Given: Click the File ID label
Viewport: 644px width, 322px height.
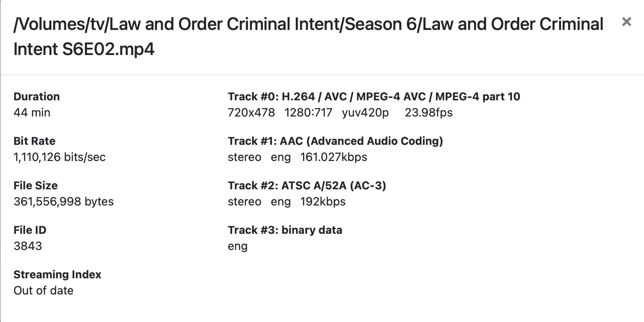Looking at the screenshot, I should point(30,230).
